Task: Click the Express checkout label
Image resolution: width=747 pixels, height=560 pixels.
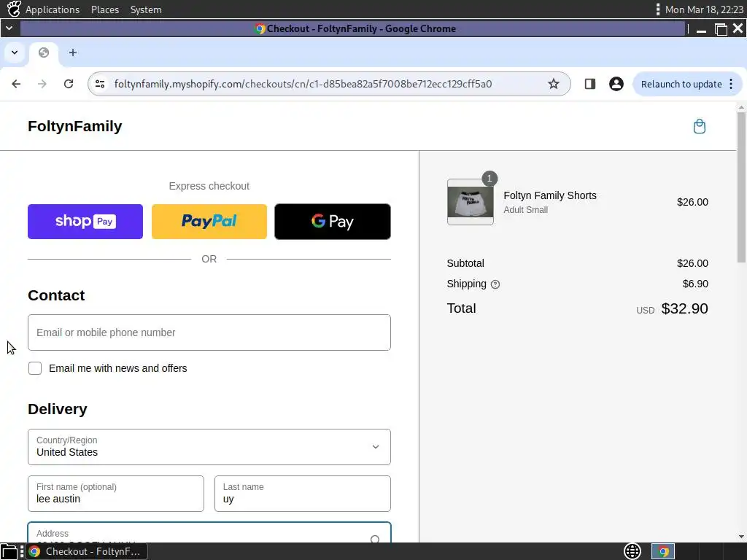Action: 209,186
